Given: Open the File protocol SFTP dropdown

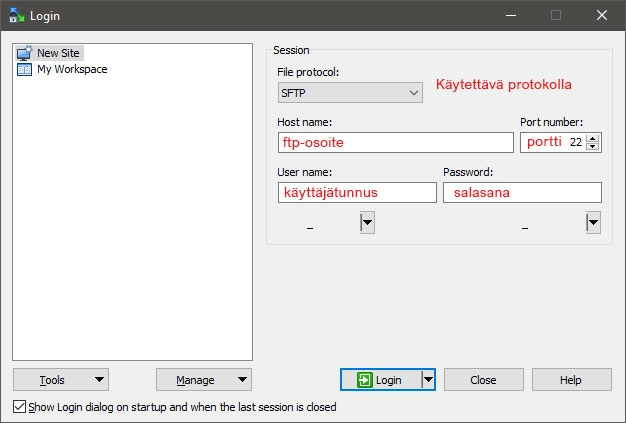Looking at the screenshot, I should pos(350,93).
